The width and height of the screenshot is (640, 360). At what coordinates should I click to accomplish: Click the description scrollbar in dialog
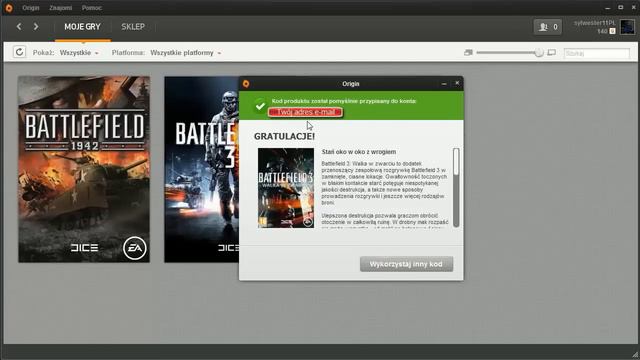pos(456,188)
